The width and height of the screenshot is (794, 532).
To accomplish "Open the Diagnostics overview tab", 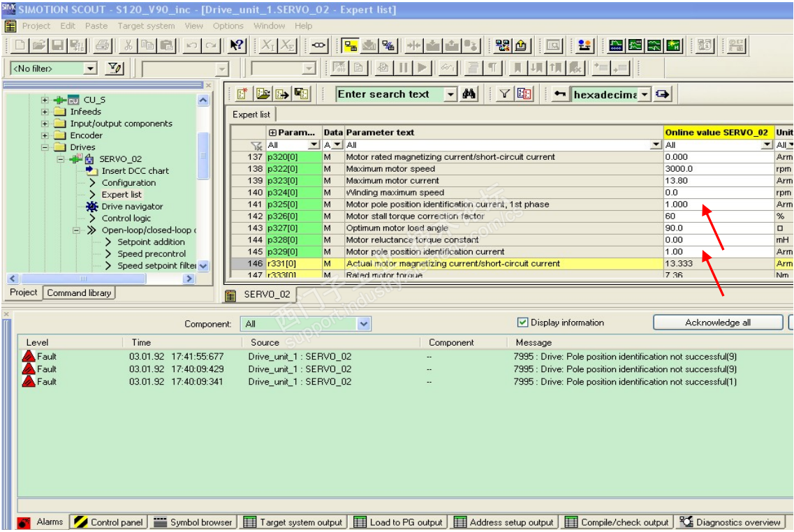I will 730,522.
